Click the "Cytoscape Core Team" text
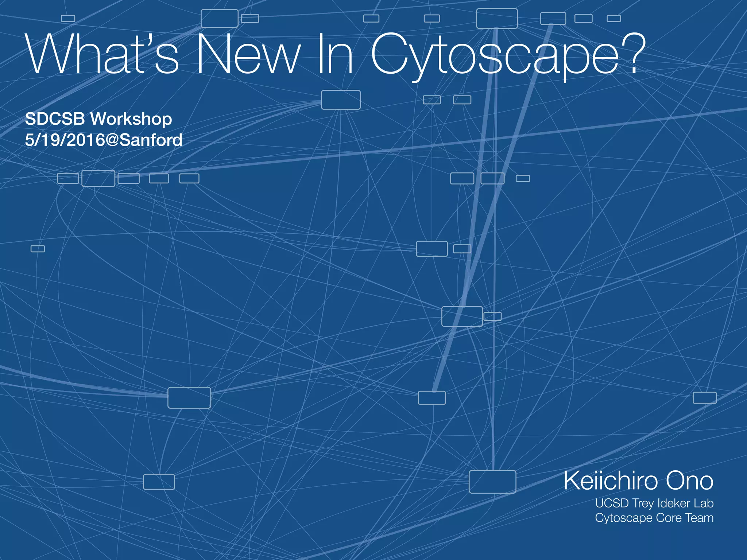 click(654, 518)
